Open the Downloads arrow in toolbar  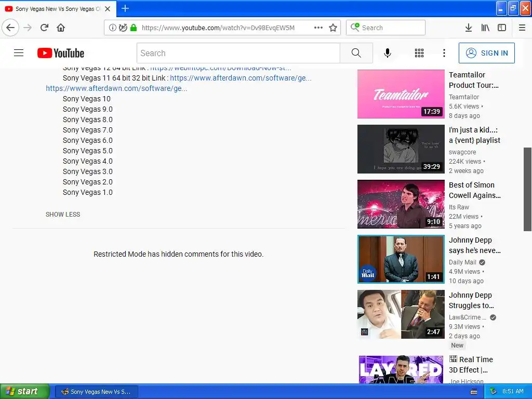(468, 28)
